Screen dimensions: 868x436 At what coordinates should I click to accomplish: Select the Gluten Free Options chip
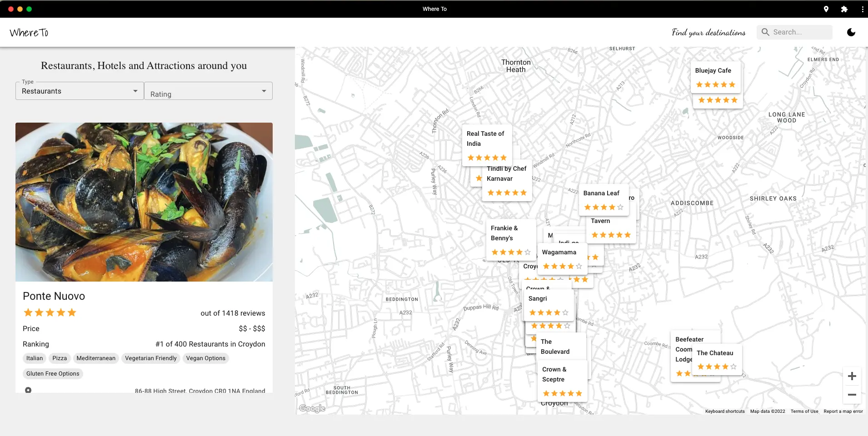53,374
